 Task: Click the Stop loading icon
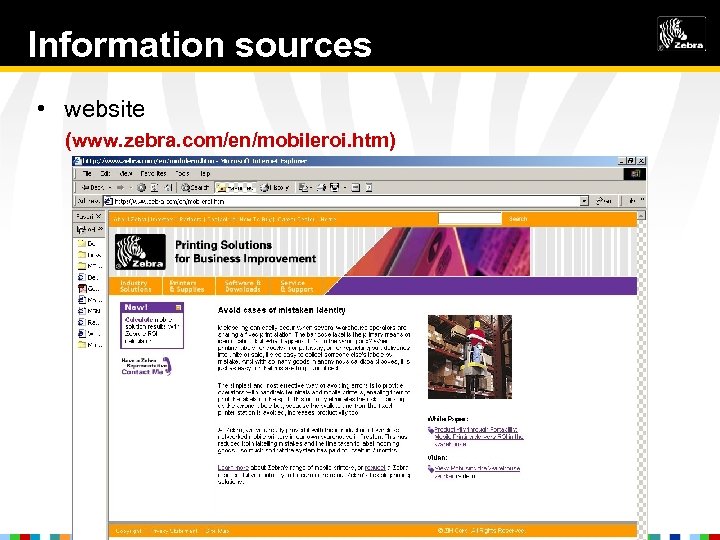click(x=142, y=187)
